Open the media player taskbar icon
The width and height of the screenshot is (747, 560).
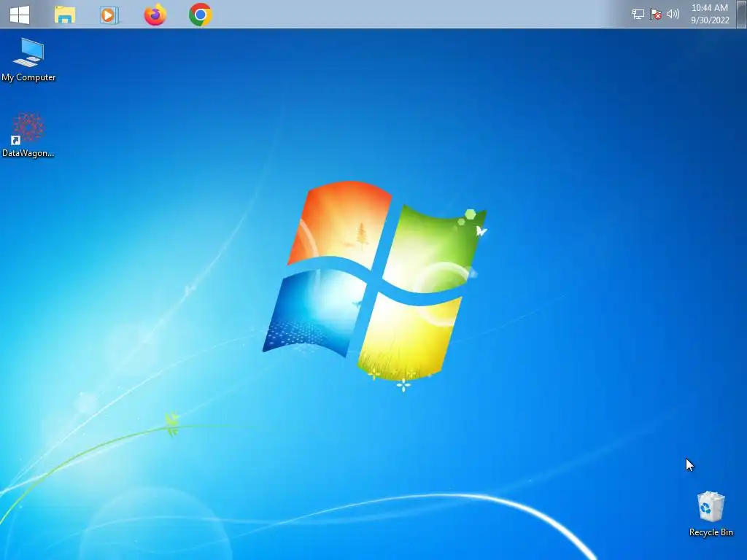tap(109, 15)
